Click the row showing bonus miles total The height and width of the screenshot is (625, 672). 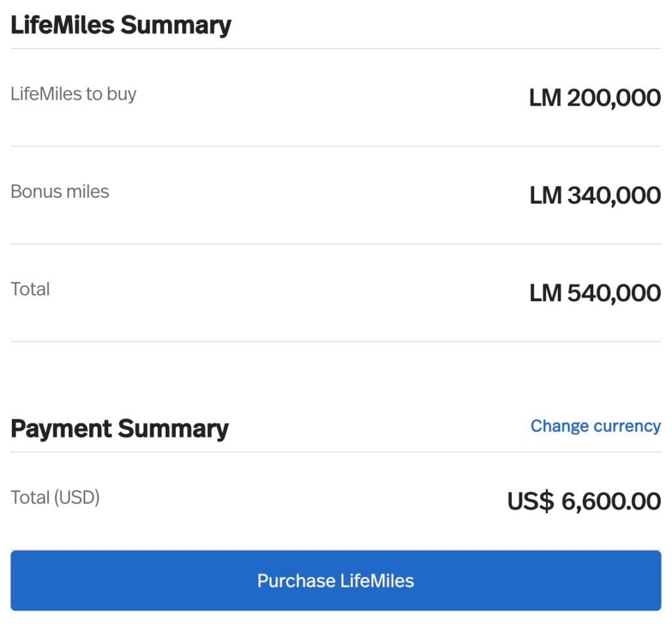(x=336, y=193)
